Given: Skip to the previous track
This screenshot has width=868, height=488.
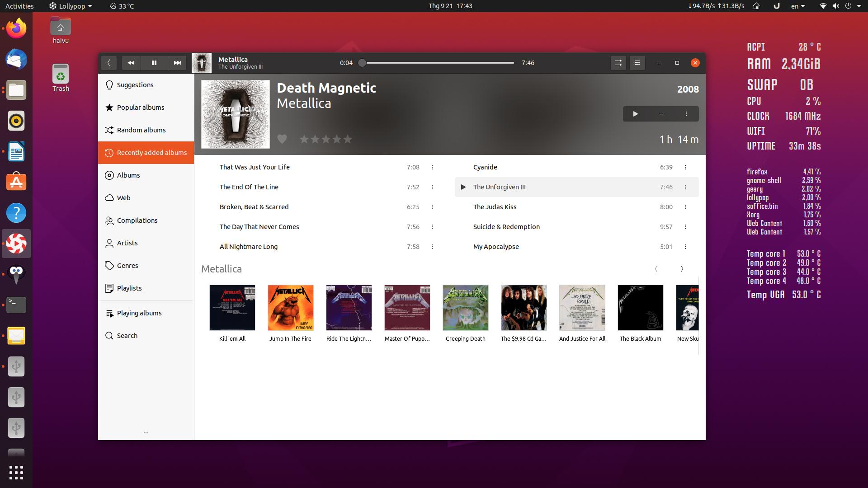Looking at the screenshot, I should coord(131,63).
